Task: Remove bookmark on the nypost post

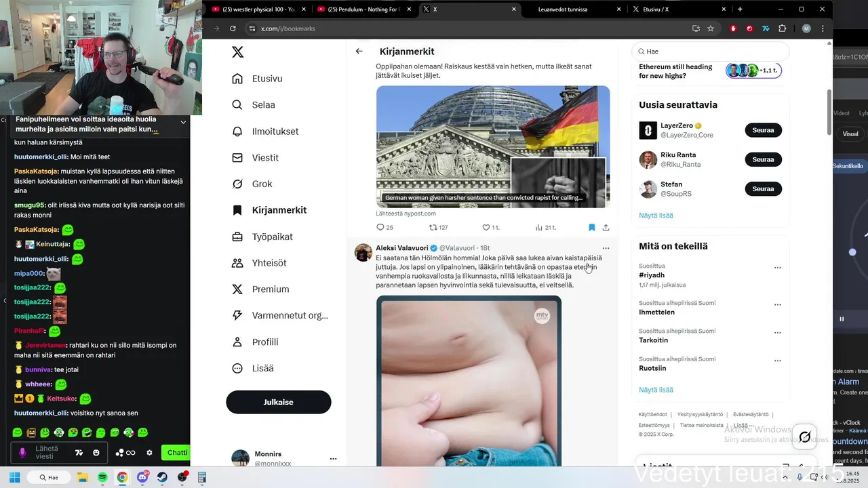Action: (591, 228)
